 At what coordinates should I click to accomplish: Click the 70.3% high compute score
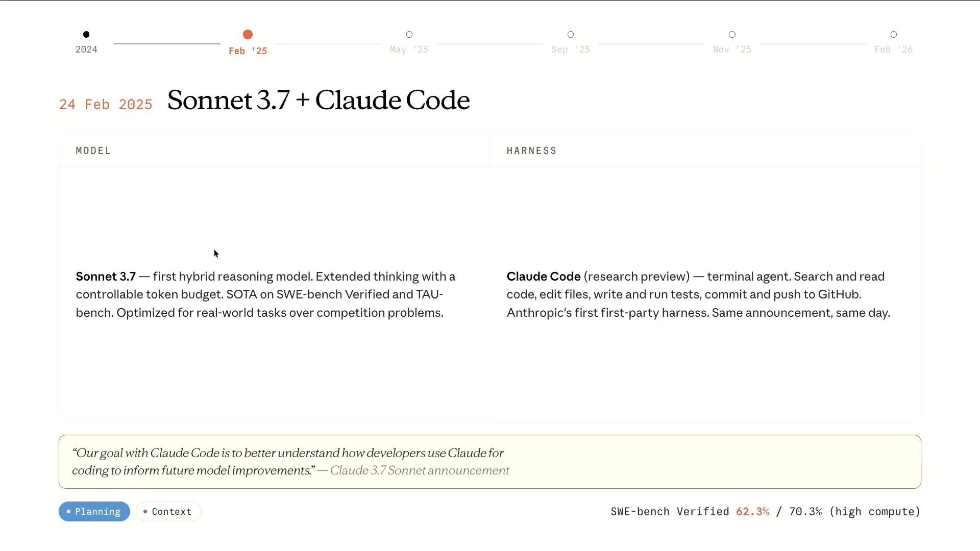pyautogui.click(x=805, y=512)
